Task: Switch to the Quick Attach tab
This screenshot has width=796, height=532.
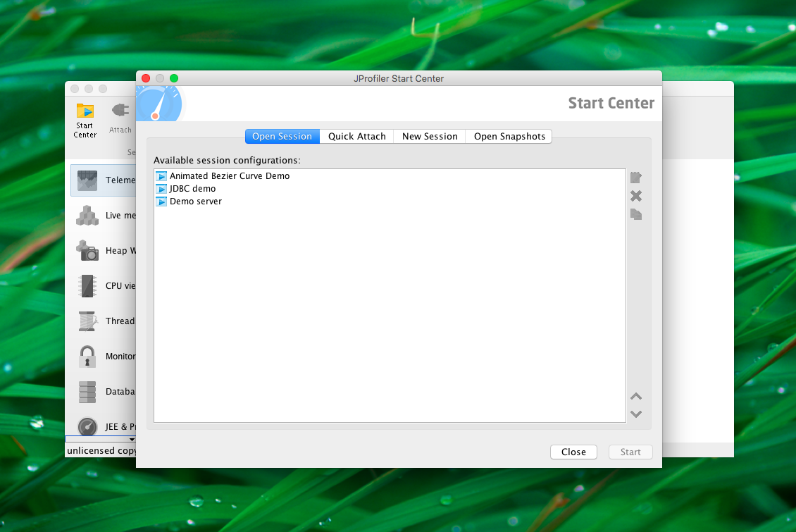Action: (357, 137)
